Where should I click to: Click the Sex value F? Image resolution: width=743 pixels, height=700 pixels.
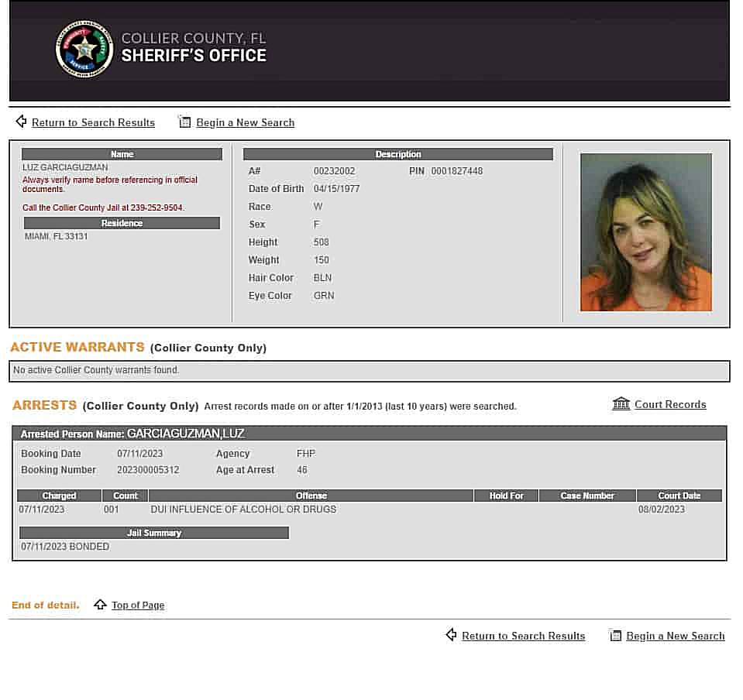[316, 225]
